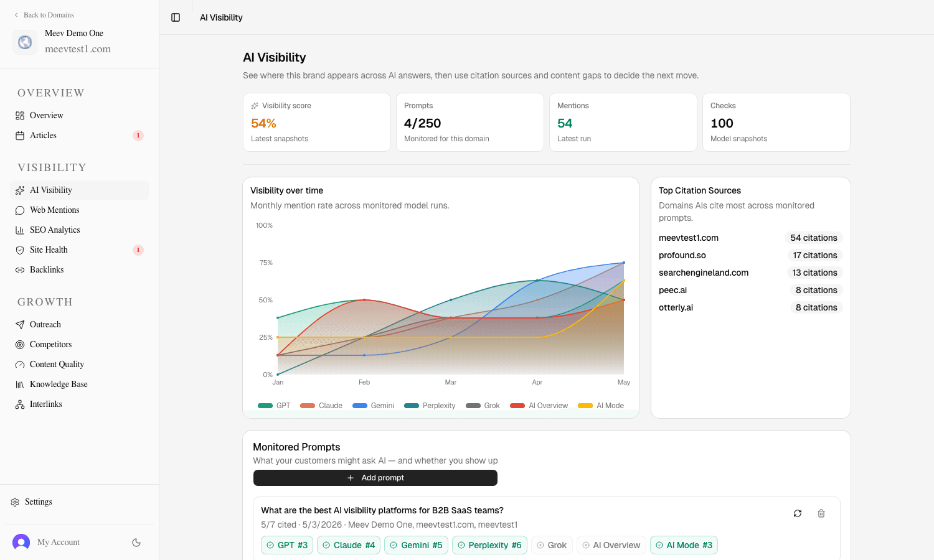Click the Visibility score sparkle icon
Image resolution: width=934 pixels, height=560 pixels.
click(x=255, y=106)
